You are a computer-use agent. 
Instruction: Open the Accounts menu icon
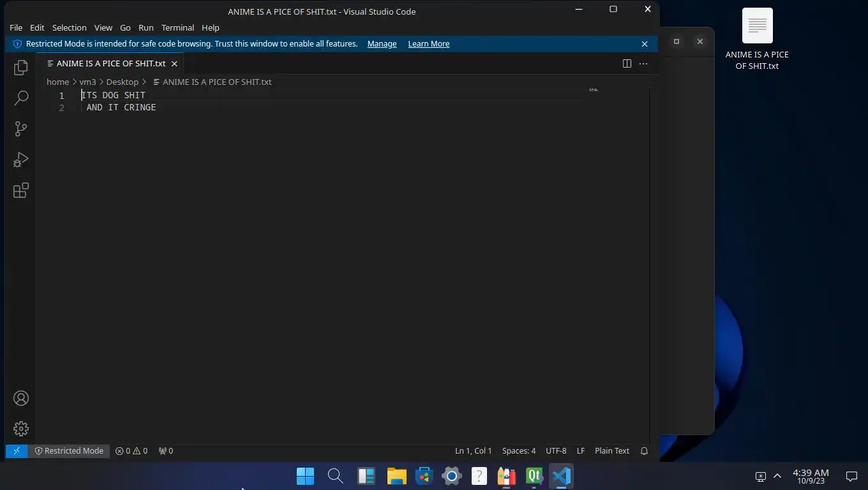coord(21,398)
